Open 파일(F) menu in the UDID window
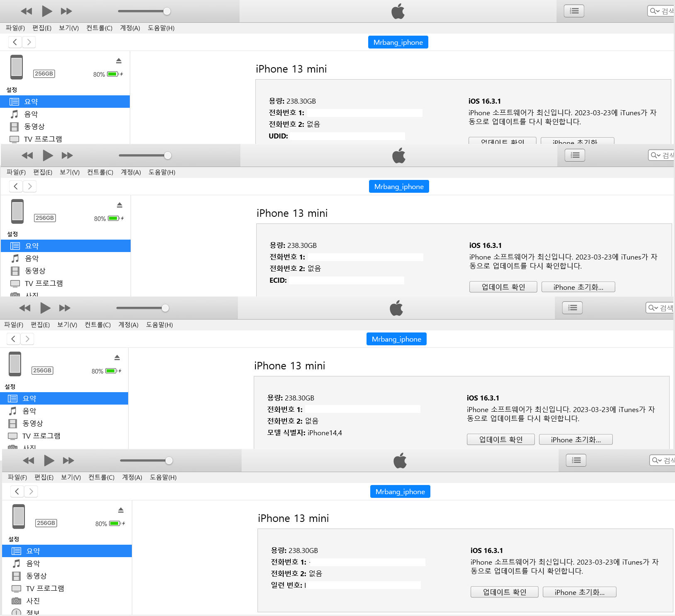Viewport: 675px width, 616px height. tap(15, 28)
